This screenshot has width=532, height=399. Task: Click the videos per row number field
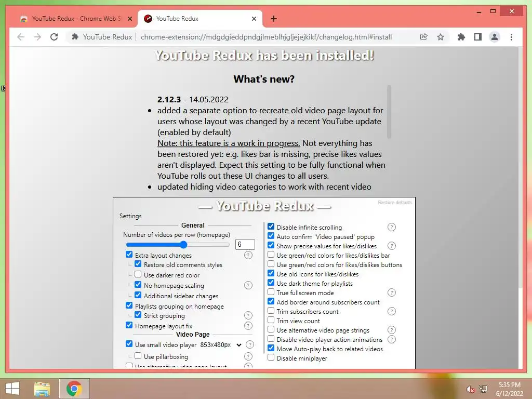click(x=245, y=244)
